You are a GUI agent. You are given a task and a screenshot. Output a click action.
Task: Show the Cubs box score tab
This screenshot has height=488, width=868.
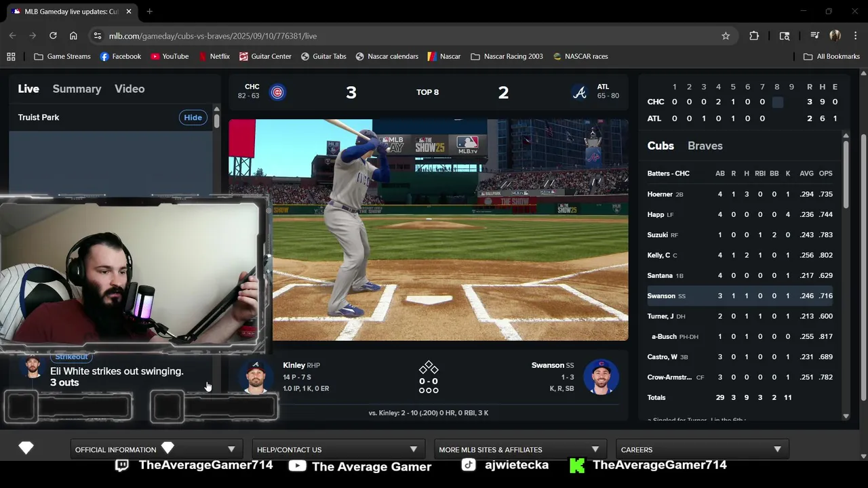[660, 146]
